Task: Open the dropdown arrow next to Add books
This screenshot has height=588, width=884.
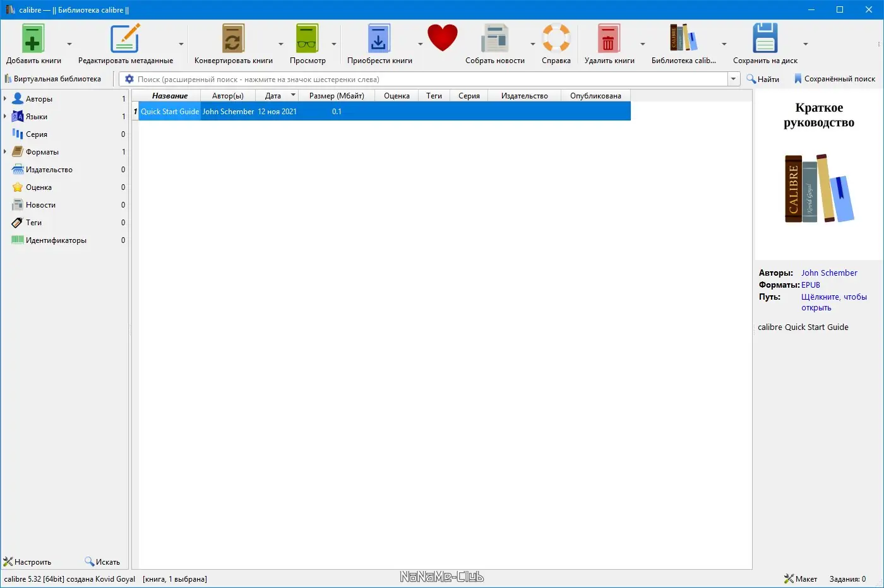Action: pos(69,44)
